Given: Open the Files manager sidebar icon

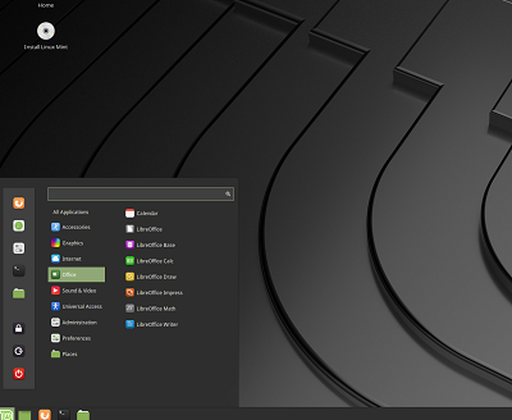Looking at the screenshot, I should tap(18, 293).
